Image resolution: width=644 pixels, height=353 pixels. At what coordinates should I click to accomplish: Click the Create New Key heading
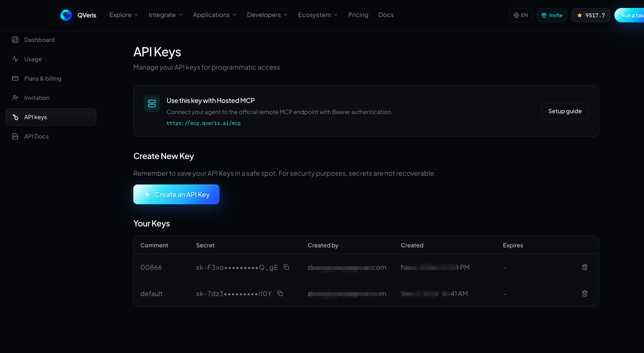pyautogui.click(x=164, y=156)
